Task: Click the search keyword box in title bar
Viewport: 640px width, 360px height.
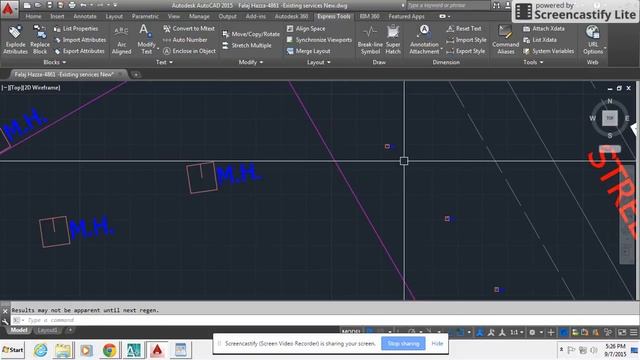Action: tap(448, 5)
